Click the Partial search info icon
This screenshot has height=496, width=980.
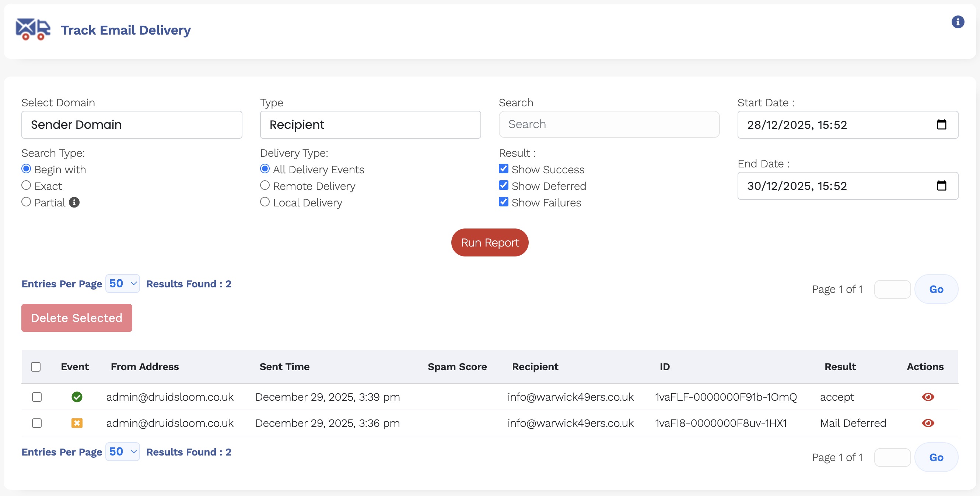(x=74, y=203)
